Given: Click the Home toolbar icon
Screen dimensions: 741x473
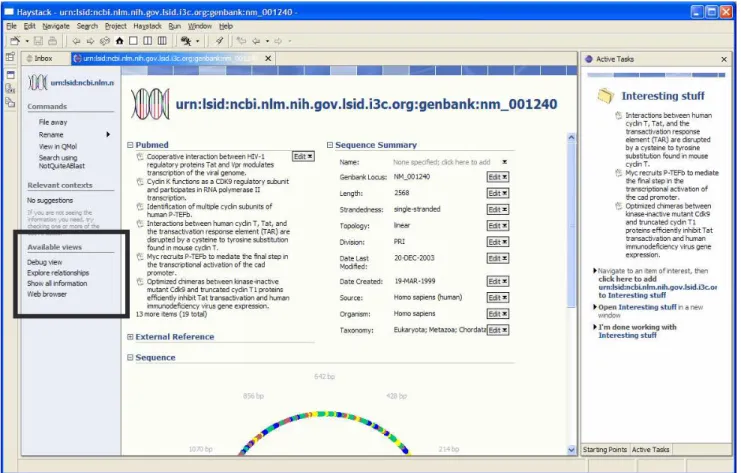Looking at the screenshot, I should (120, 41).
